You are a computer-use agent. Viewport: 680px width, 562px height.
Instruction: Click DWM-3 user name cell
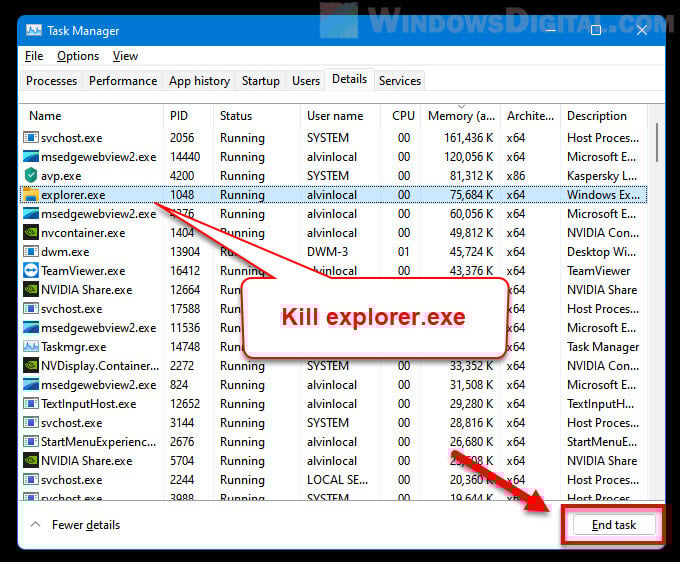click(327, 252)
